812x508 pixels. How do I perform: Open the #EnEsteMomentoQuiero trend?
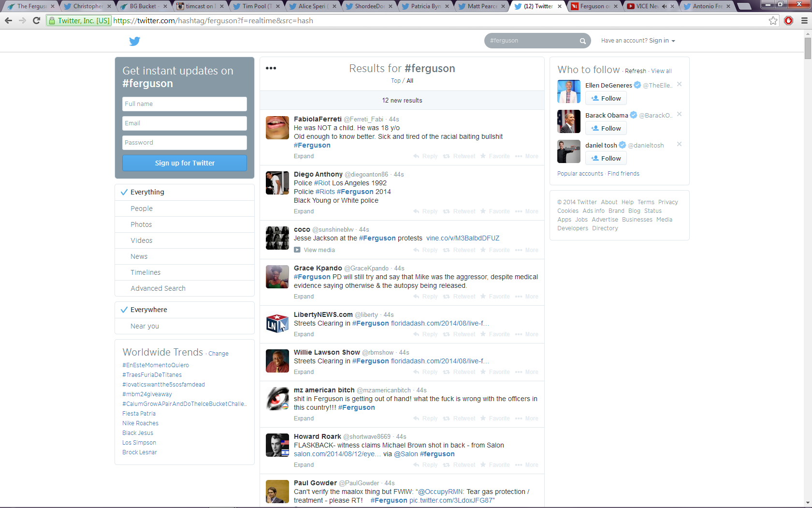click(x=156, y=365)
